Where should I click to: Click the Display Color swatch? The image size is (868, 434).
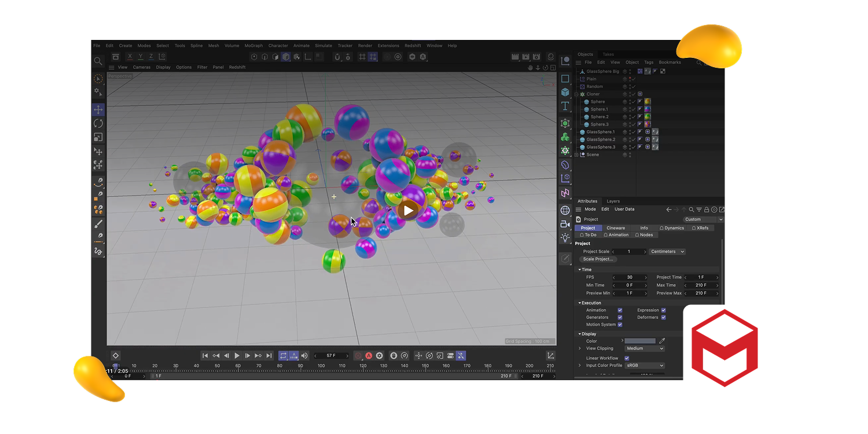pos(640,341)
